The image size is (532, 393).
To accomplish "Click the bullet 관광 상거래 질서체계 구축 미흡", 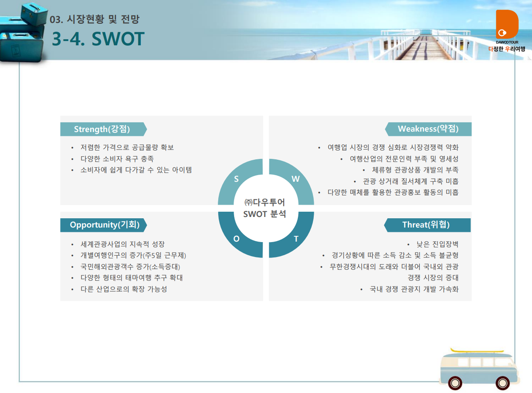I will pos(411,181).
